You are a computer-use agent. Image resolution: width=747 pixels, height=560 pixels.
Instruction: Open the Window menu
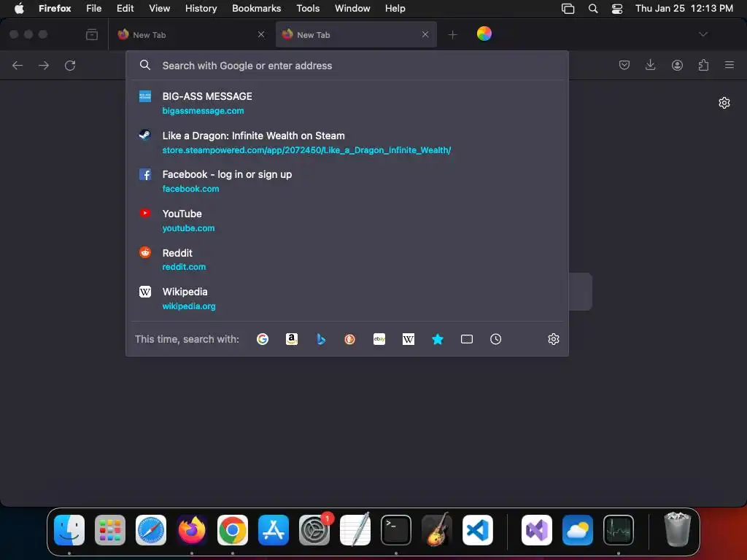(x=352, y=8)
